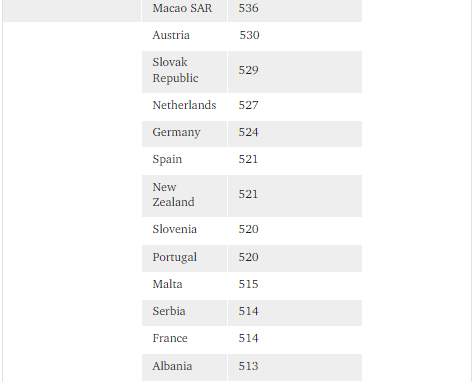Screen dimensions: 474x382
Task: Select Austria's score 530
Action: click(x=249, y=35)
